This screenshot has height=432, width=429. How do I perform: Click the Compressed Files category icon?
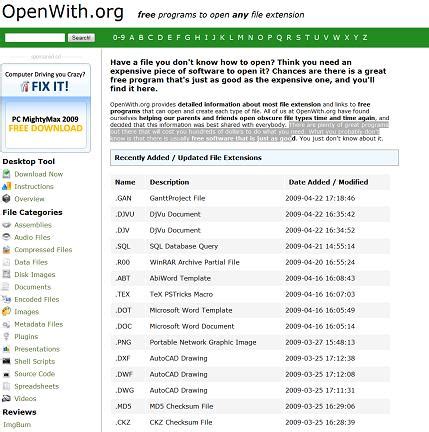click(x=6, y=250)
